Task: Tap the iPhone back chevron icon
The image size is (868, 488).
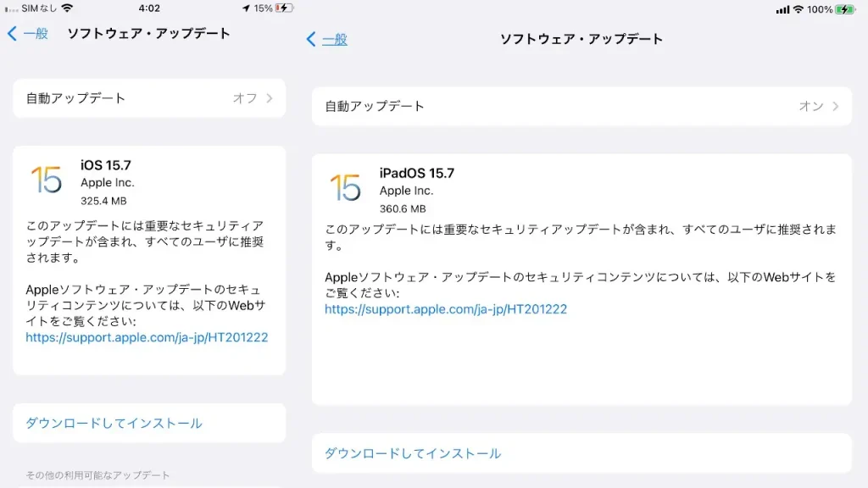Action: tap(12, 33)
